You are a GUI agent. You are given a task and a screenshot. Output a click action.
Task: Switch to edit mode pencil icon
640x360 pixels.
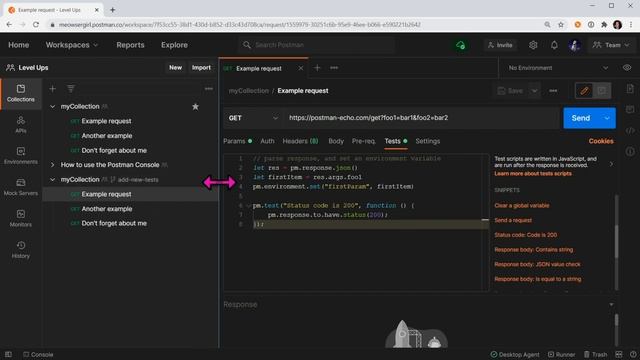(x=584, y=91)
